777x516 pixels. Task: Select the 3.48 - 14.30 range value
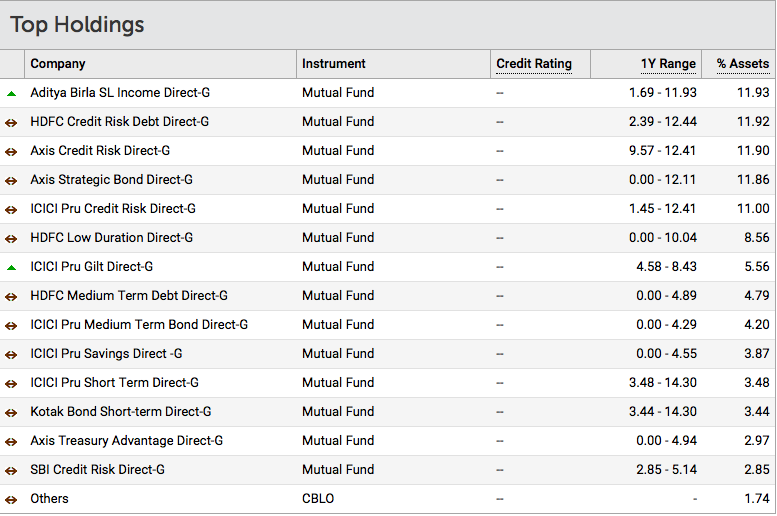[x=663, y=383]
